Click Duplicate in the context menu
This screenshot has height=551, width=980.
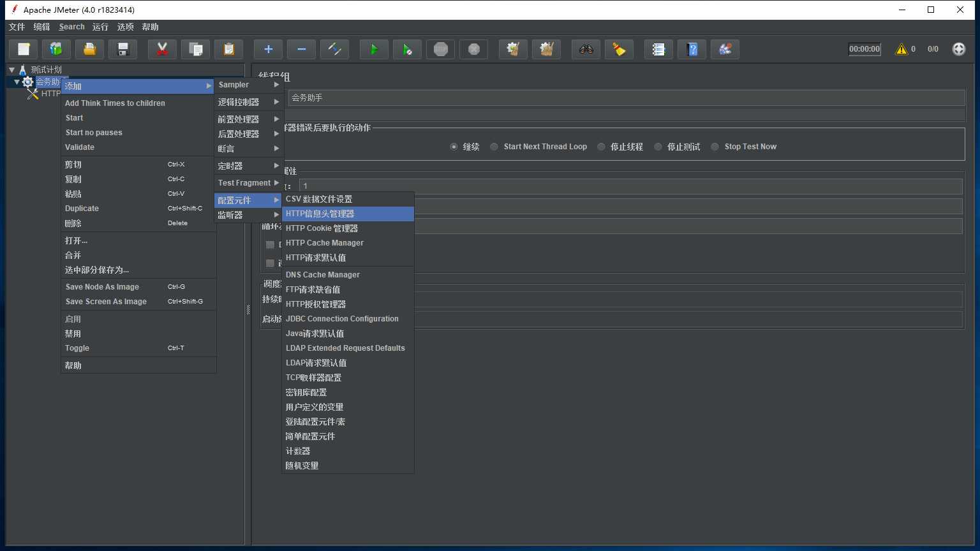pyautogui.click(x=138, y=209)
